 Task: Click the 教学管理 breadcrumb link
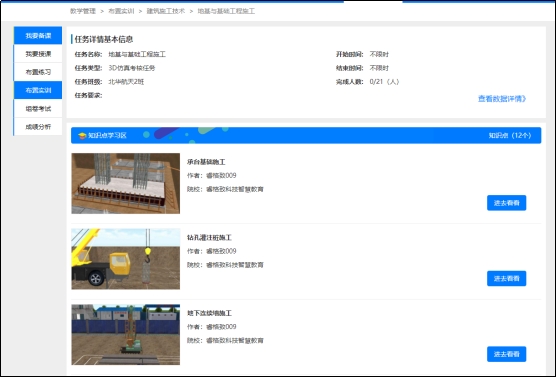83,11
